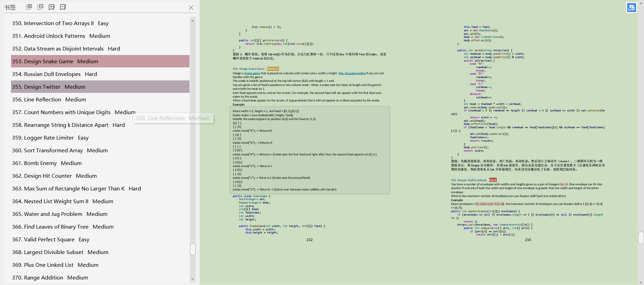Go to bookmark 363. Max Sum of Rectangle
This screenshot has width=644, height=285.
tap(100, 189)
